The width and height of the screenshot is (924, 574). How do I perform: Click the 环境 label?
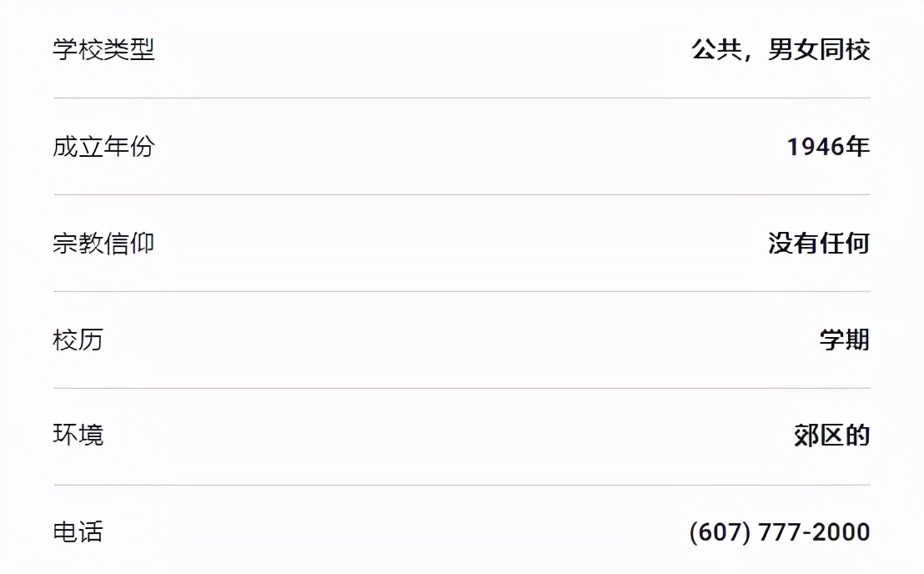[78, 436]
